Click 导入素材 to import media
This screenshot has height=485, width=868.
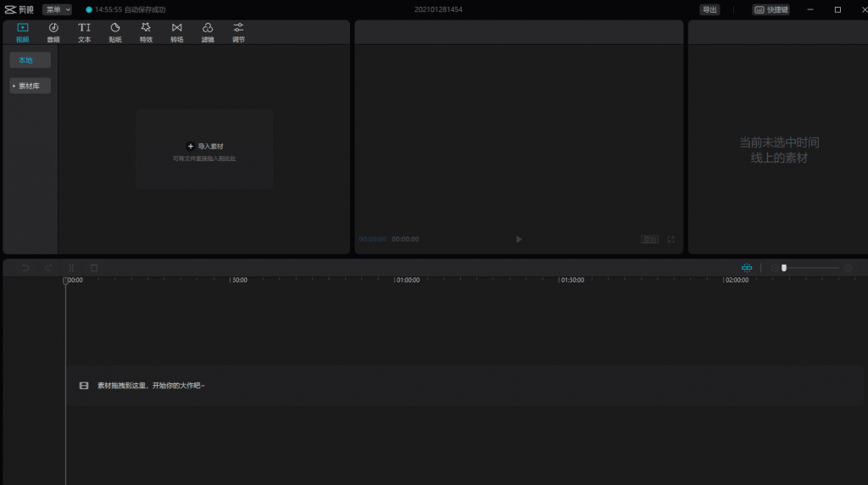tap(205, 147)
